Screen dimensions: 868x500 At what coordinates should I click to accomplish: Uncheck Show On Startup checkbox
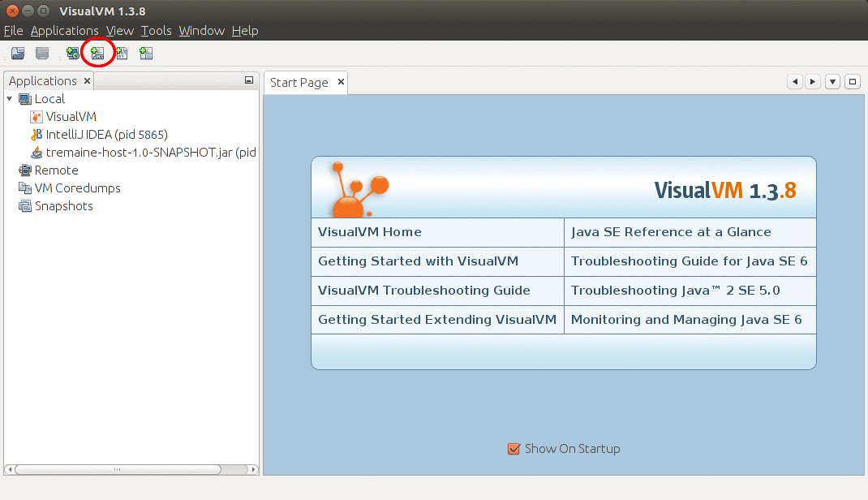pyautogui.click(x=513, y=449)
